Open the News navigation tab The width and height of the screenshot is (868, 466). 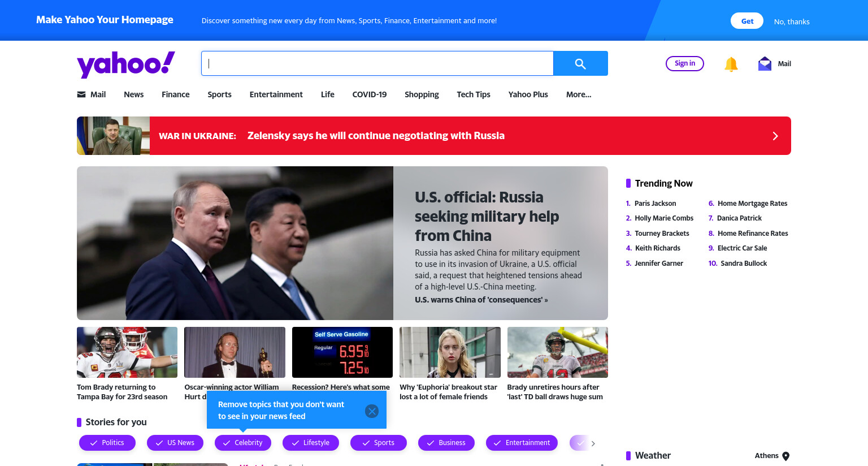[x=134, y=94]
